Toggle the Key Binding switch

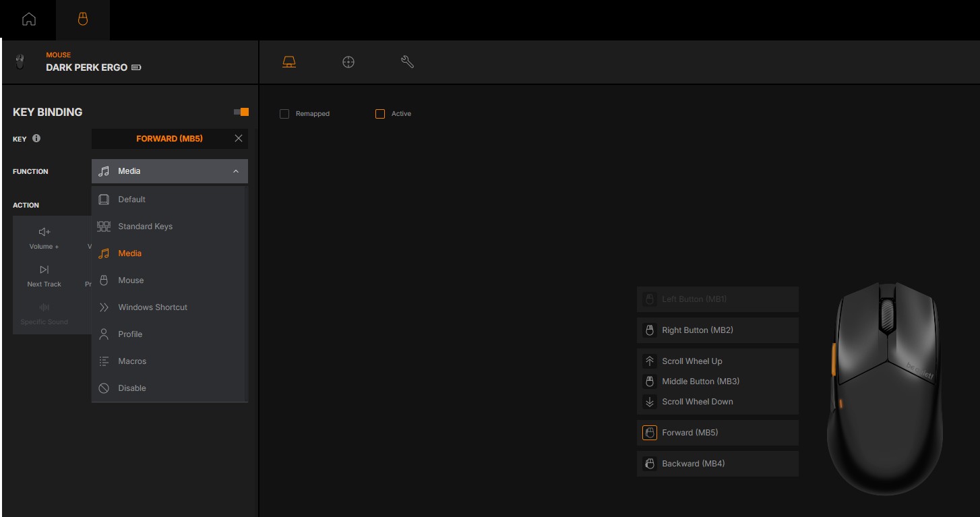click(241, 112)
